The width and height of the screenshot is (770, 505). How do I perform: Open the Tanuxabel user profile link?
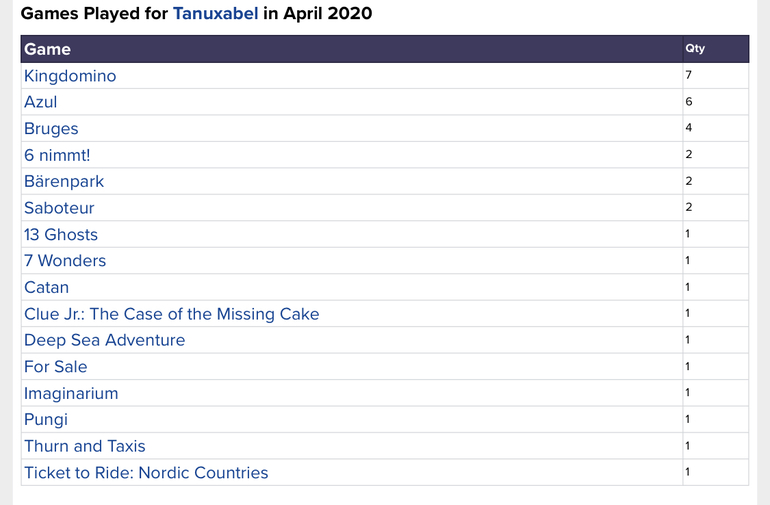(x=215, y=14)
